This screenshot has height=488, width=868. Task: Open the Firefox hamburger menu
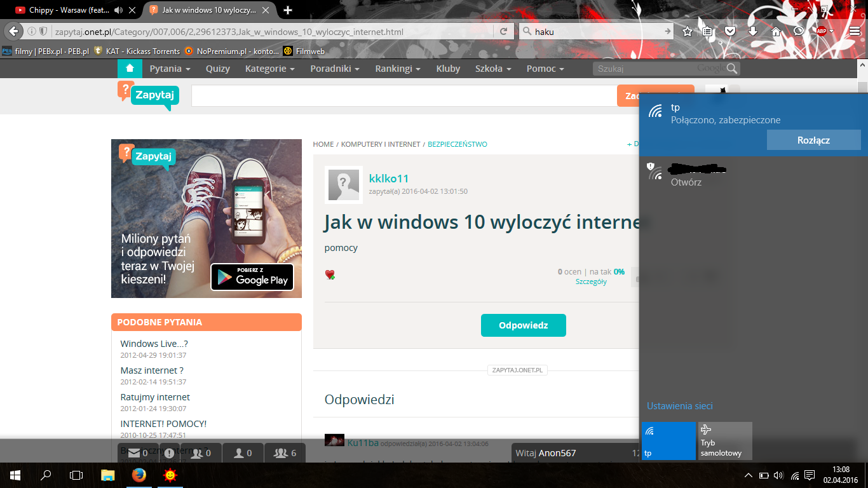click(x=855, y=32)
